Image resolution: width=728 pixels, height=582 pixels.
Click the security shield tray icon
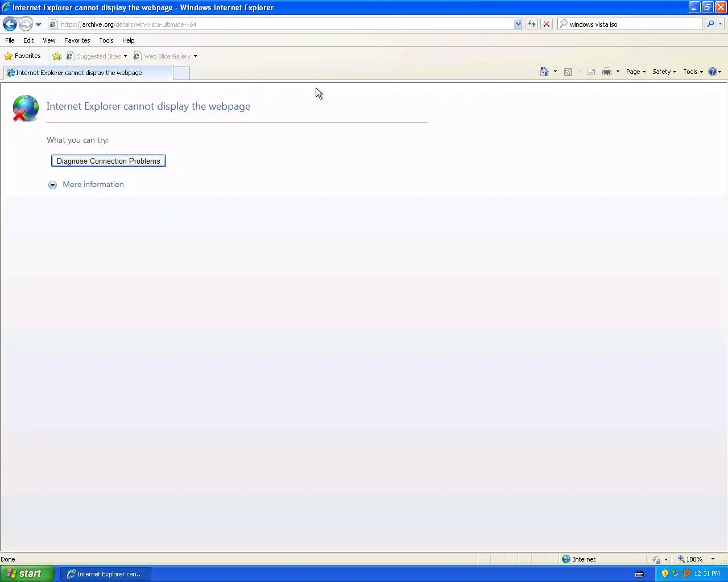coord(665,573)
